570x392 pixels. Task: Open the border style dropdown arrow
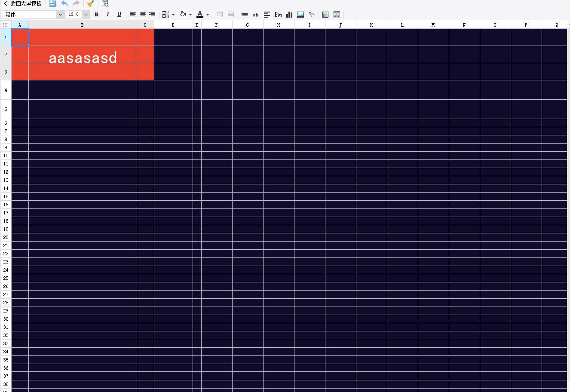tap(173, 15)
